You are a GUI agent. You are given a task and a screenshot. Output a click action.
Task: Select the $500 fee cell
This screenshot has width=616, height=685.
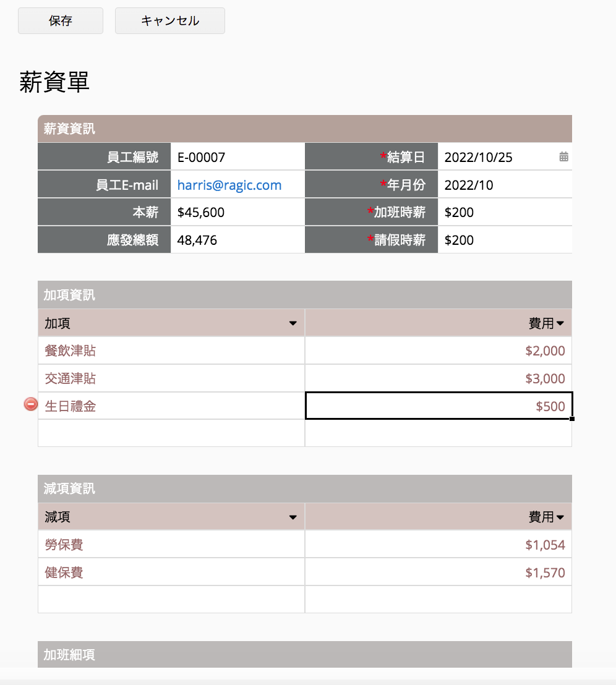(x=438, y=406)
